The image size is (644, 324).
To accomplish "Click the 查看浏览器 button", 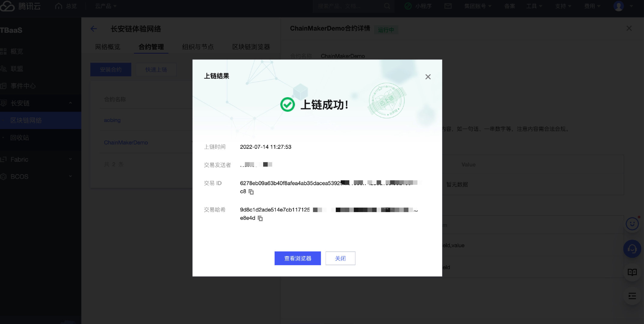I will point(297,258).
